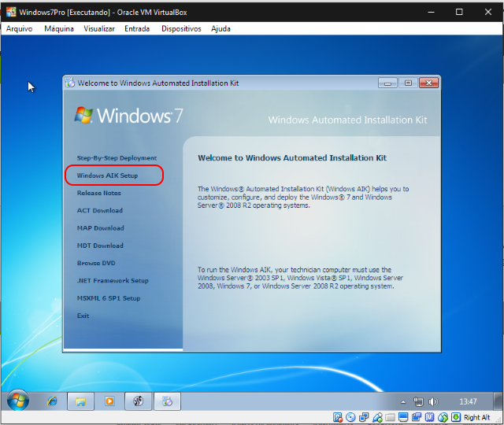This screenshot has width=504, height=425.
Task: Click the Right Alt host key label
Action: [476, 417]
